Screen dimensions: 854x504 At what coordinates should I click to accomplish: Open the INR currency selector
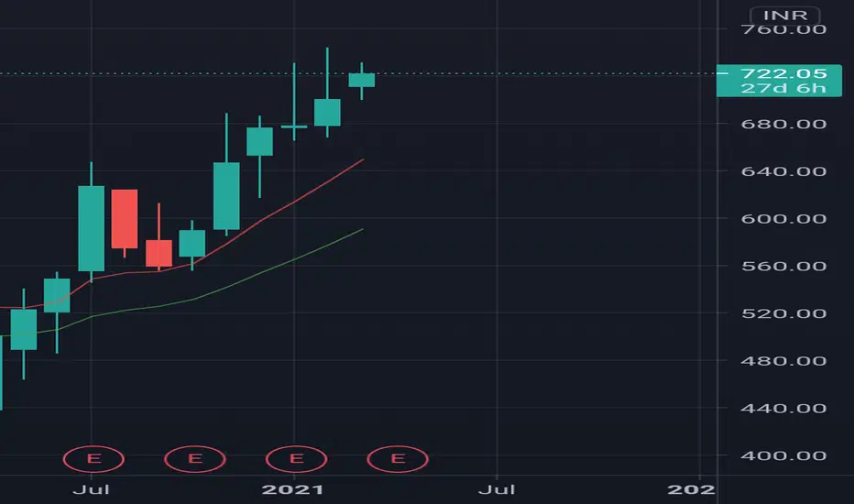point(785,15)
